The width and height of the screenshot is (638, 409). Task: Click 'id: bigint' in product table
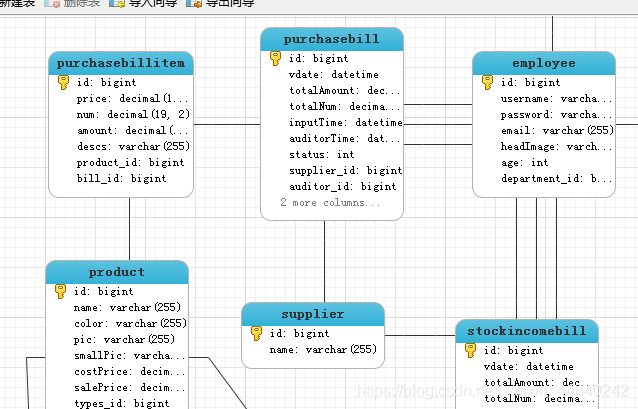pos(104,292)
